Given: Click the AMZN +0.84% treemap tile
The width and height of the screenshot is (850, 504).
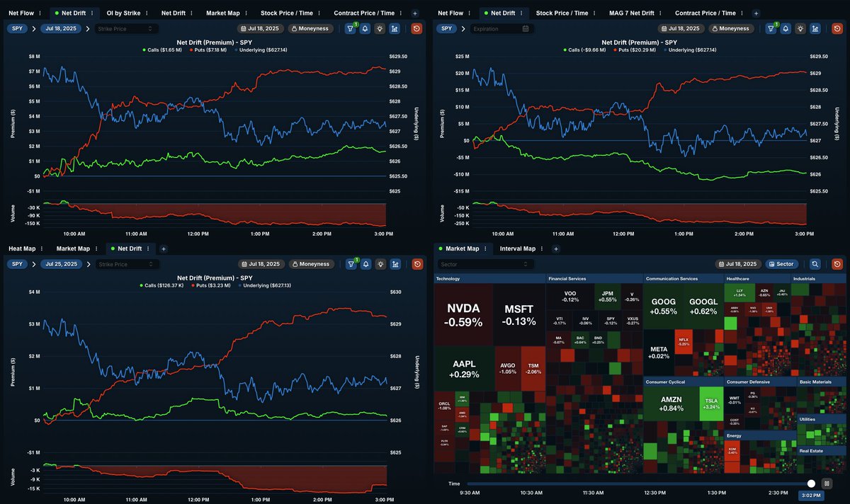Looking at the screenshot, I should (671, 404).
